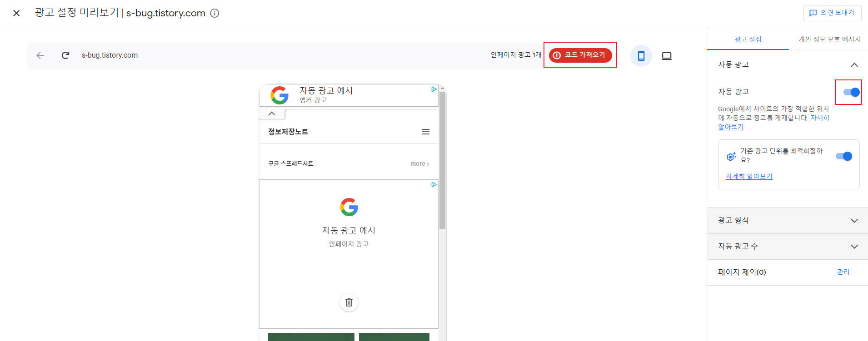
Task: Collapse the 자동 광고 section chevron
Action: [x=854, y=65]
